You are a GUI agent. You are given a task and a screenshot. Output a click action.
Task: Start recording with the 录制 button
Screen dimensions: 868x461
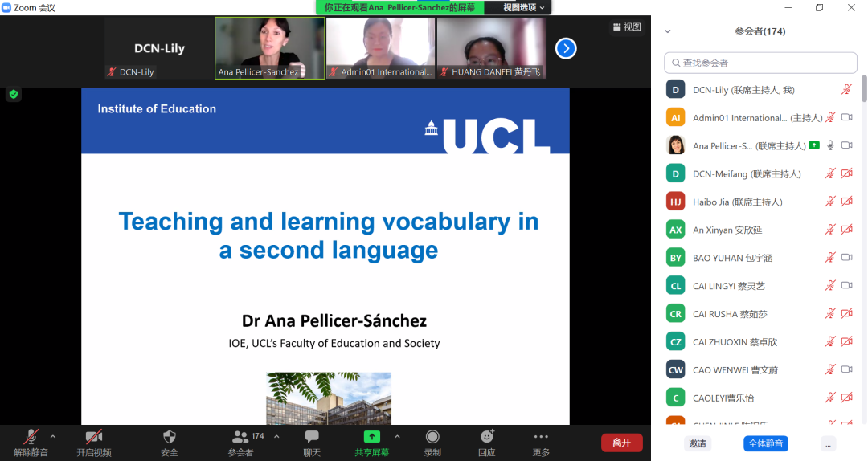click(x=432, y=438)
